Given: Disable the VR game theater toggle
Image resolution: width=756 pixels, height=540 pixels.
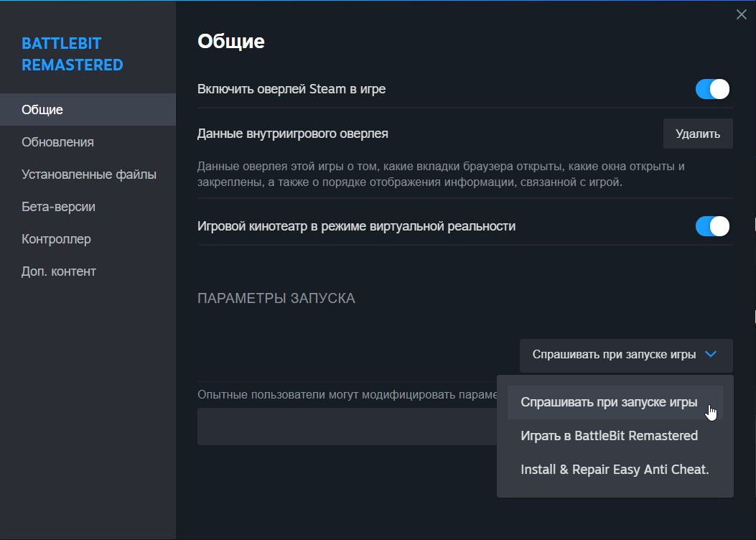Looking at the screenshot, I should tap(712, 226).
